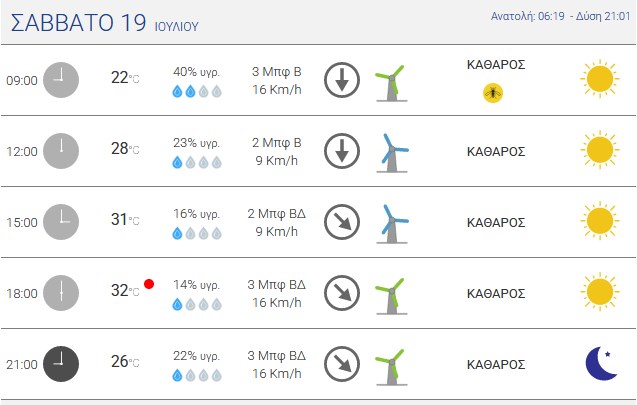Click the red dot beside 32°C

click(x=149, y=284)
